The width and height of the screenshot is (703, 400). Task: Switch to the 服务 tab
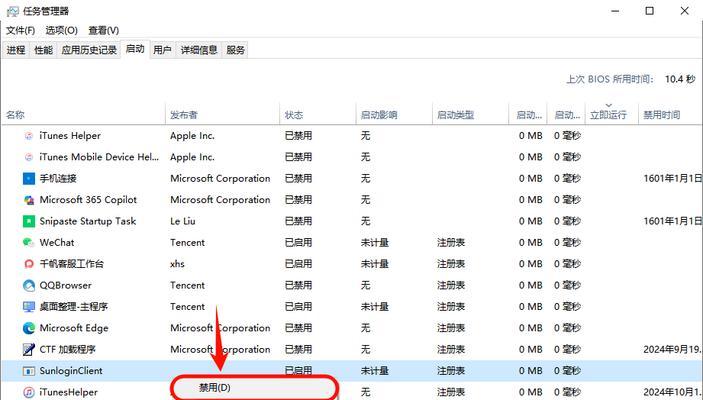pos(235,50)
